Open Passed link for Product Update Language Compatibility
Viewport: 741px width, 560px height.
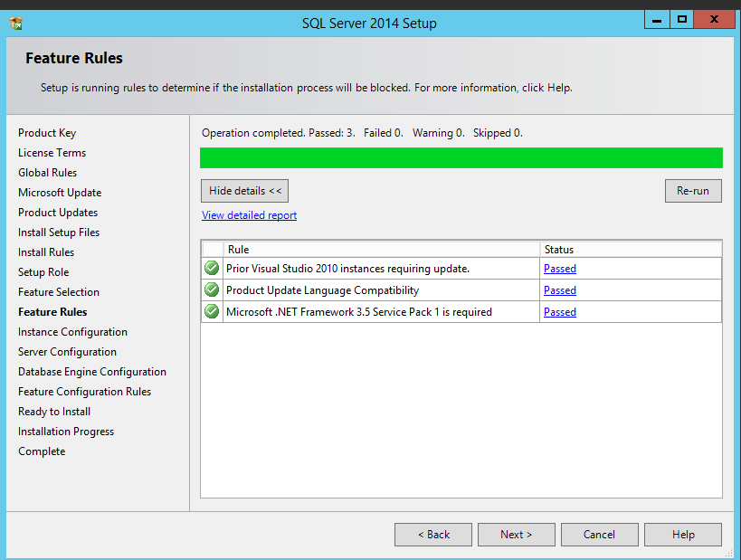coord(560,290)
